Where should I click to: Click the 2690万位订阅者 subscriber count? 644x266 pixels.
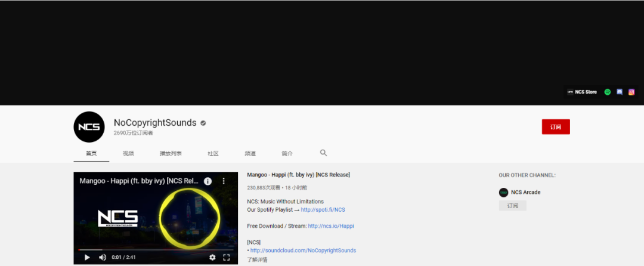click(134, 133)
